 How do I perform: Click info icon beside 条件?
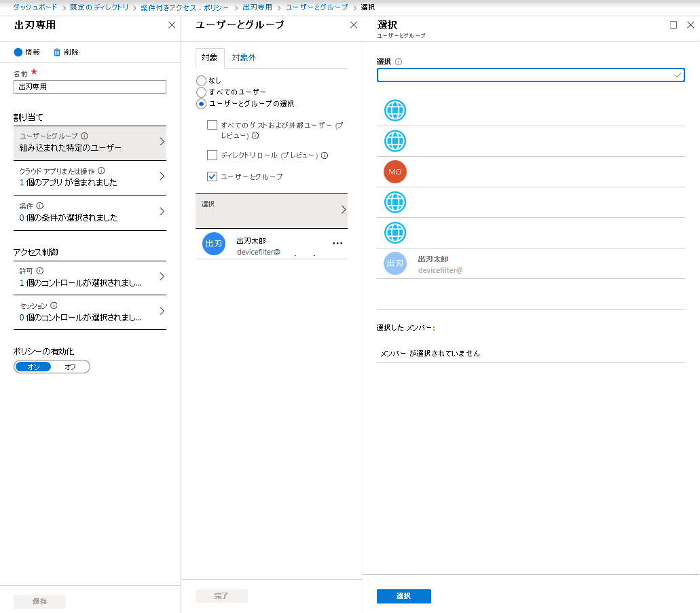pos(40,206)
